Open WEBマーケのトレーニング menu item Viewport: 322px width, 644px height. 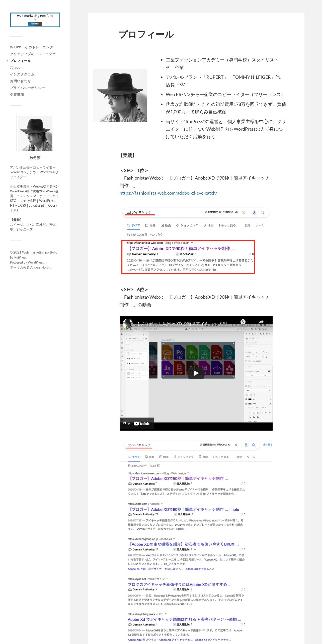pyautogui.click(x=32, y=47)
